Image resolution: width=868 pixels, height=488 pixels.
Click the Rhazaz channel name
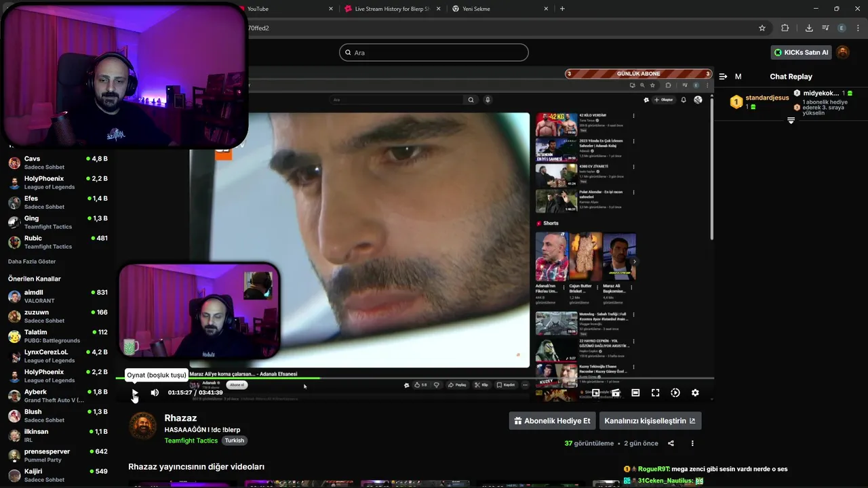click(180, 418)
